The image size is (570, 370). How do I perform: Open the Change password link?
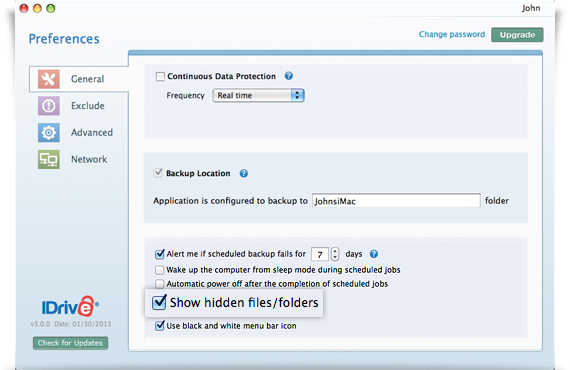[452, 35]
